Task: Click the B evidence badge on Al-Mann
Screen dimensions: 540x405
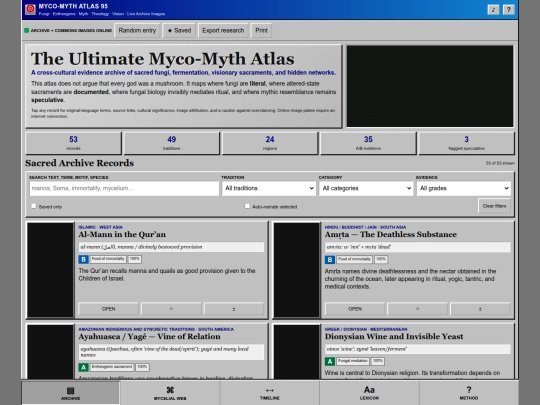Action: coord(83,259)
